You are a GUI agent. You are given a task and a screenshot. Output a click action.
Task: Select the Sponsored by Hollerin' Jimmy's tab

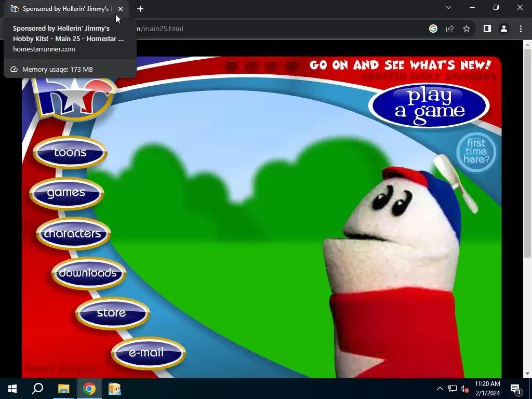point(67,9)
